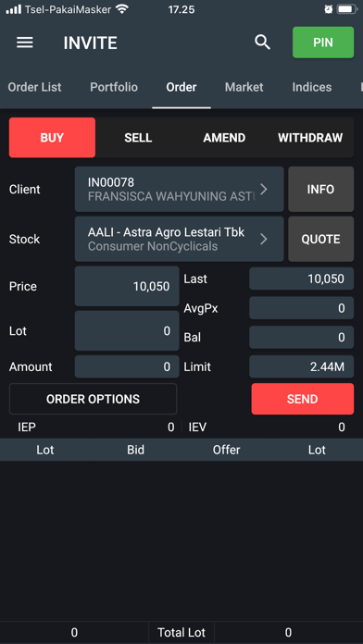This screenshot has height=644, width=363.
Task: Tap the red SEND button
Action: (303, 399)
